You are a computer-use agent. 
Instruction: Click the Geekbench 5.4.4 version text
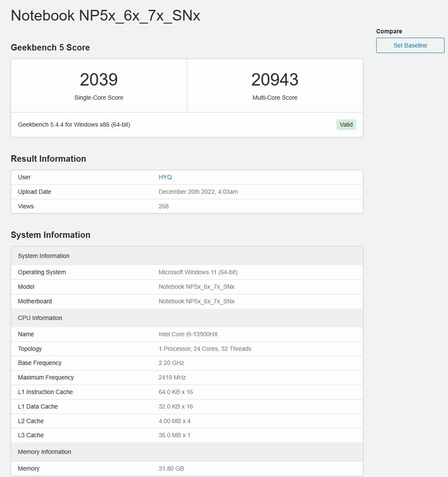coord(74,124)
